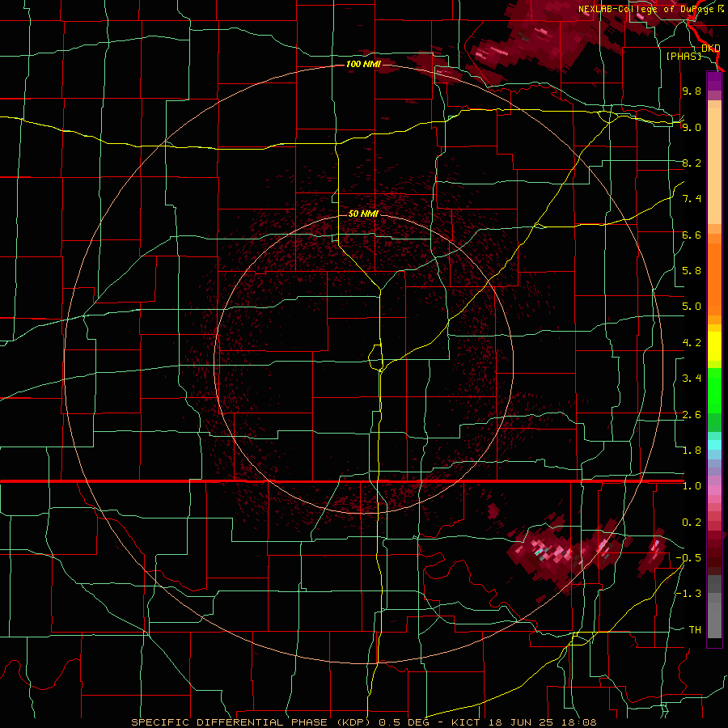This screenshot has width=728, height=728.
Task: Click the 8.2 scale value
Action: tap(692, 163)
